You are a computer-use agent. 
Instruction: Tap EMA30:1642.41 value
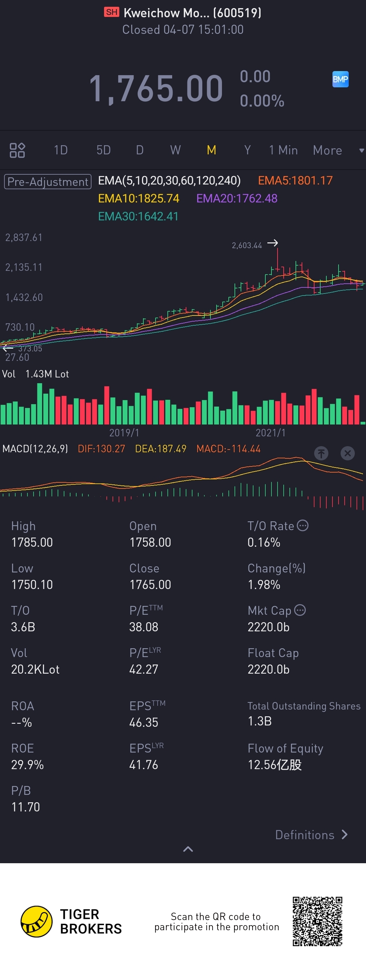point(138,216)
